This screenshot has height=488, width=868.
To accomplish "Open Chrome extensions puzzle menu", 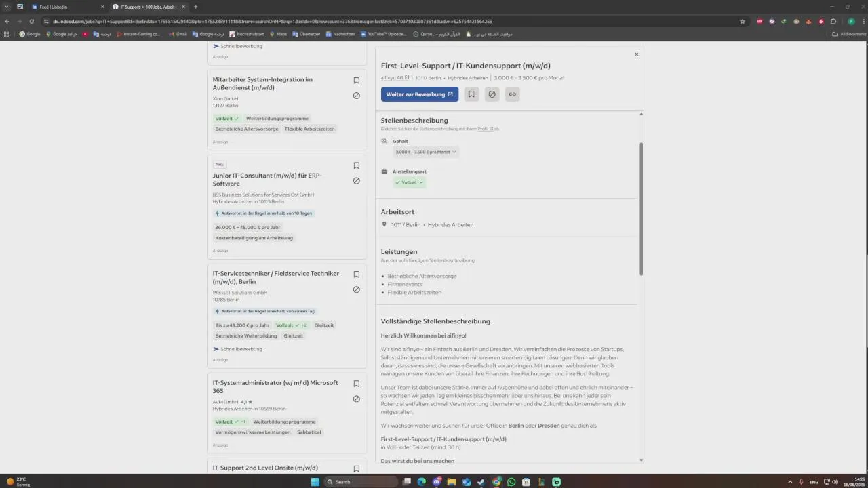I will [833, 21].
